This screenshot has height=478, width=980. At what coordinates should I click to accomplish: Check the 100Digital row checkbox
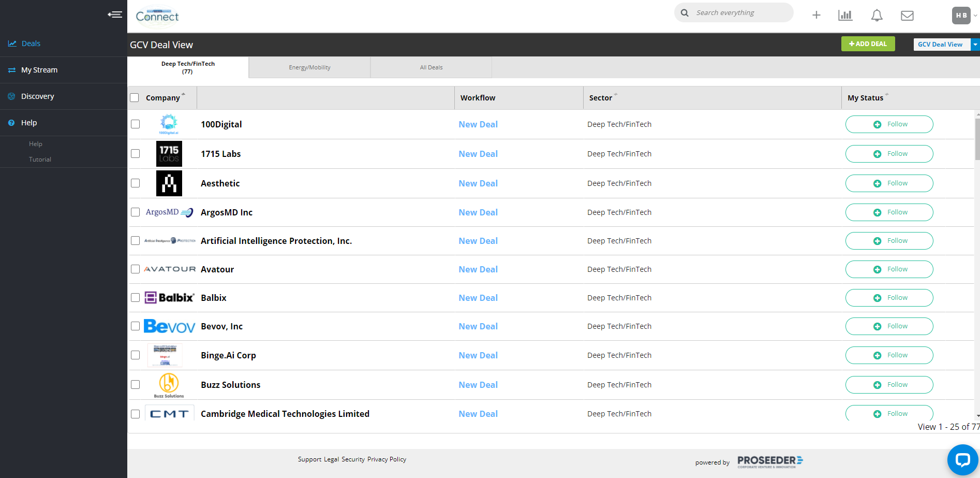click(x=135, y=124)
